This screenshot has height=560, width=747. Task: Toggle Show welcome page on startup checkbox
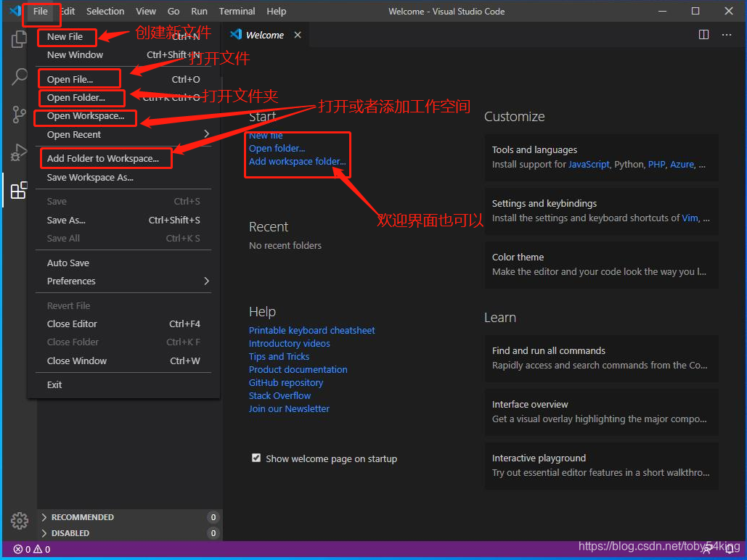click(256, 458)
